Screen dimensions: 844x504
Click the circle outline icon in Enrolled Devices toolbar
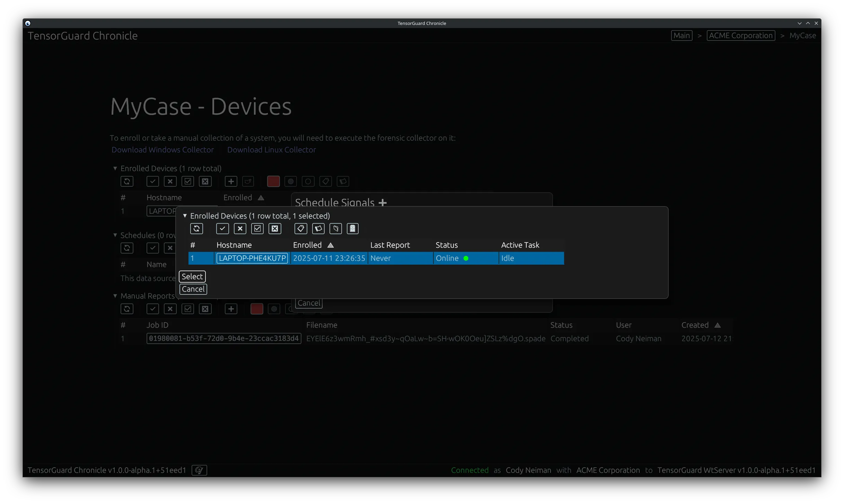click(x=308, y=181)
